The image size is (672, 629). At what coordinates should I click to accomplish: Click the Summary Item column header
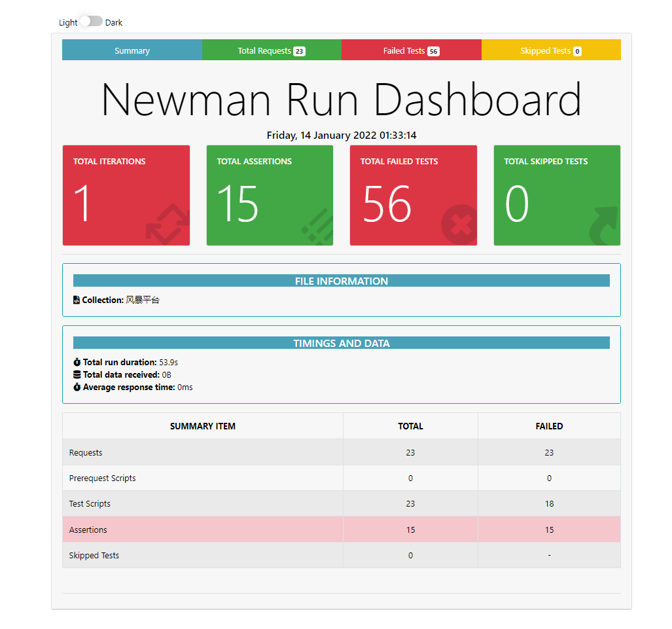[203, 426]
